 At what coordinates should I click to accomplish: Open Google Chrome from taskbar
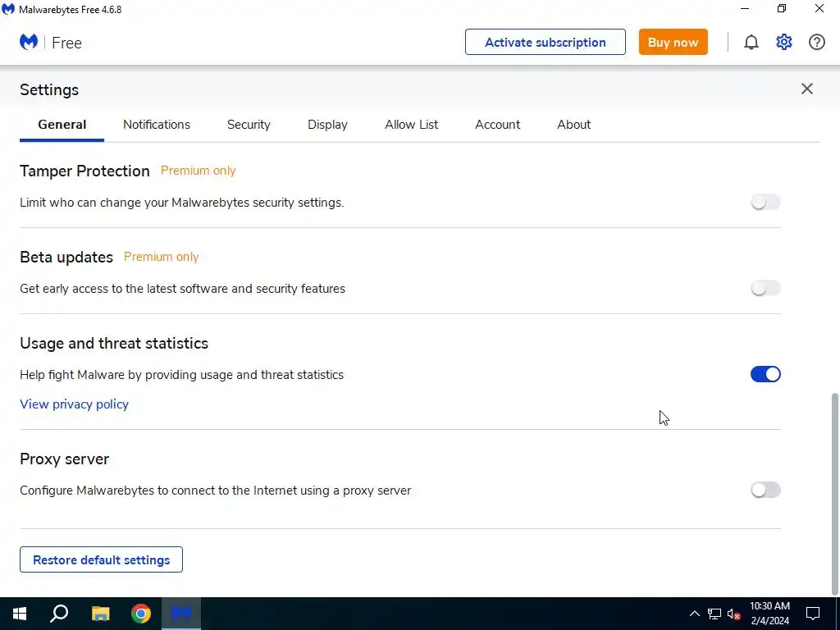tap(141, 614)
